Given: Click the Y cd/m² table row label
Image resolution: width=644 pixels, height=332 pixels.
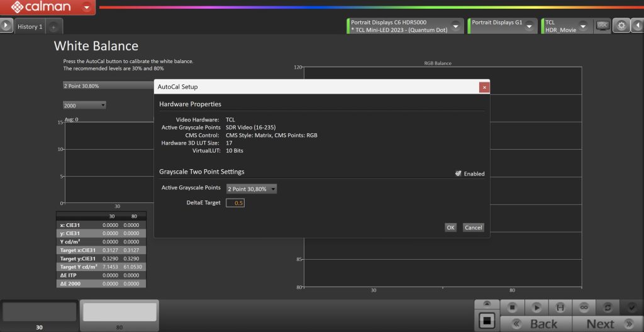Looking at the screenshot, I should click(70, 241).
